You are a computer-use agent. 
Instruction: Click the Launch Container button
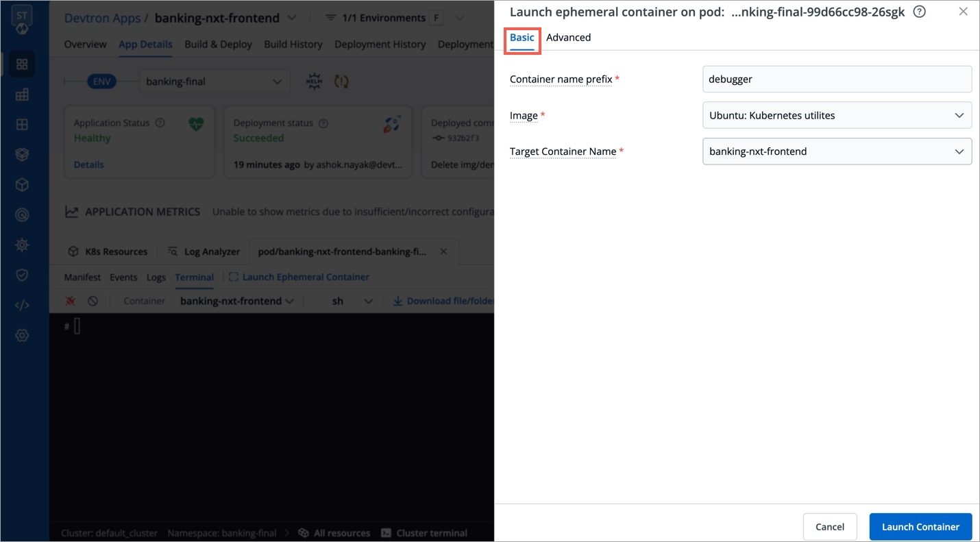920,526
